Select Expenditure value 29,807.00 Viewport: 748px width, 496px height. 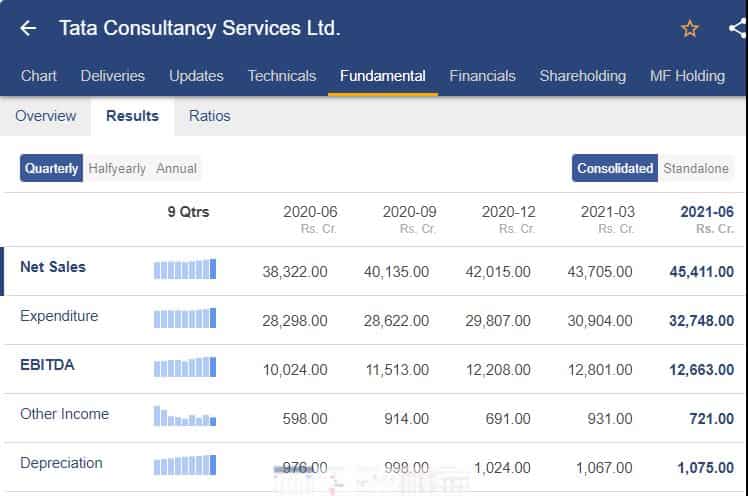click(x=498, y=321)
